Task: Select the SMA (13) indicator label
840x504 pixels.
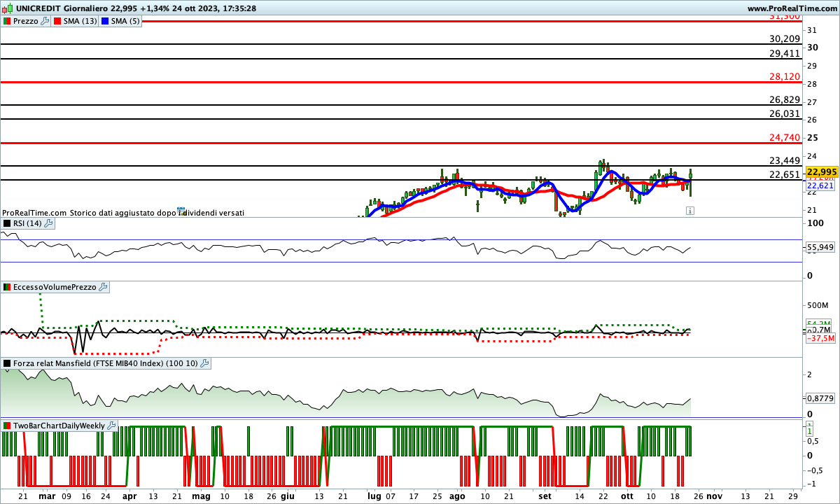Action: 79,21
